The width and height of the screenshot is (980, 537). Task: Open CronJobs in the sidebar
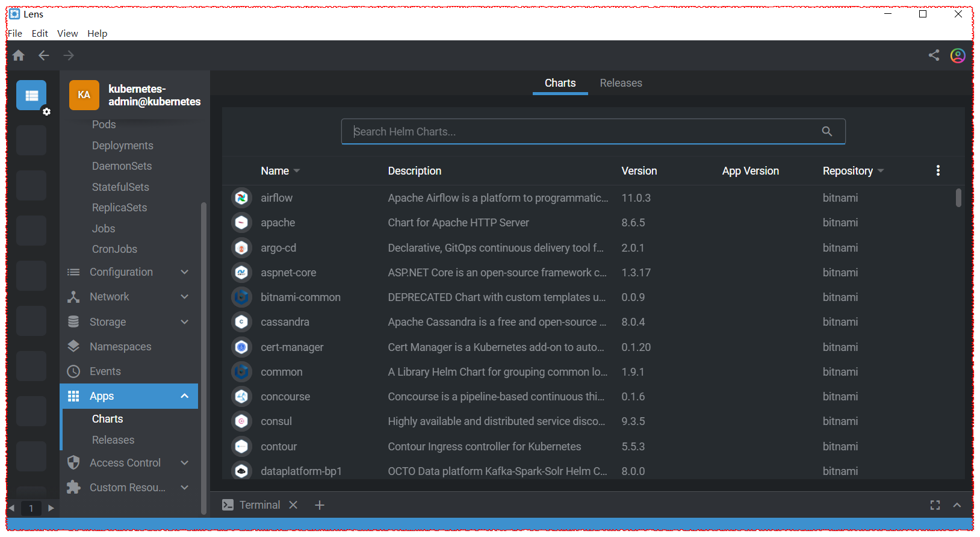[x=114, y=249]
